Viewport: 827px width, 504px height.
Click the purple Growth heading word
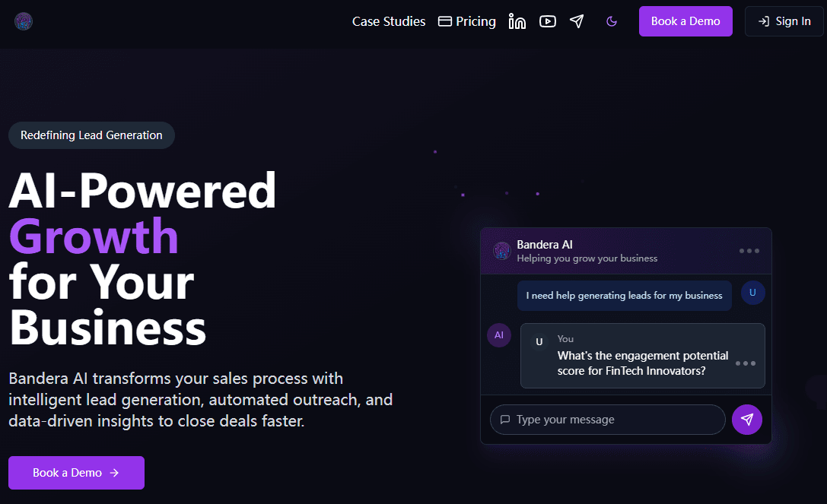(94, 236)
